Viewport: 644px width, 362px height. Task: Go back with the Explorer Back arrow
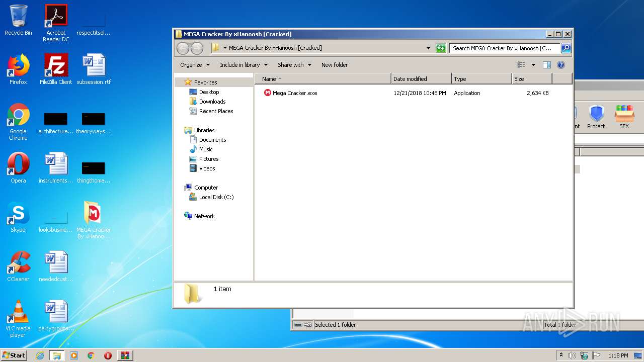tap(183, 48)
